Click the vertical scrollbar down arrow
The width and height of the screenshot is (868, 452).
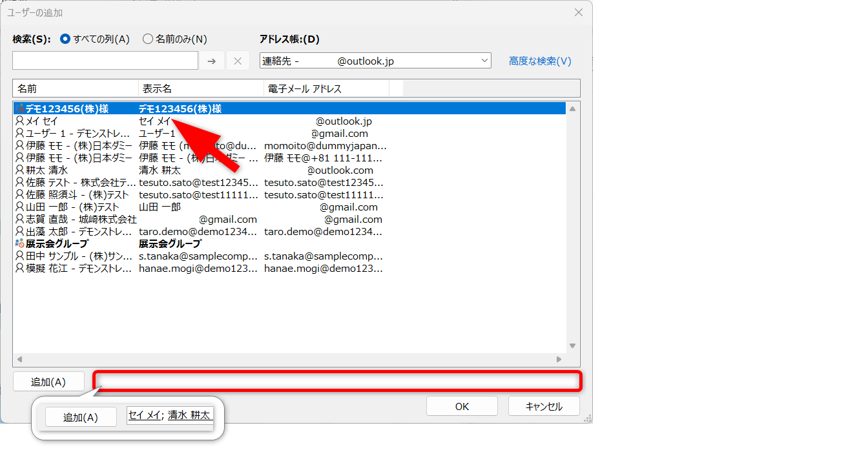click(x=572, y=347)
